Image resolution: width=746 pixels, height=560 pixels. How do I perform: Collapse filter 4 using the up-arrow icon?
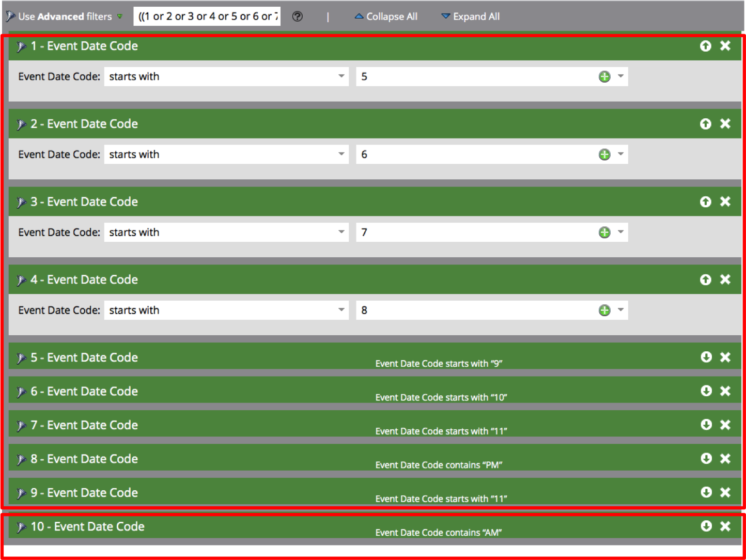[x=706, y=279]
